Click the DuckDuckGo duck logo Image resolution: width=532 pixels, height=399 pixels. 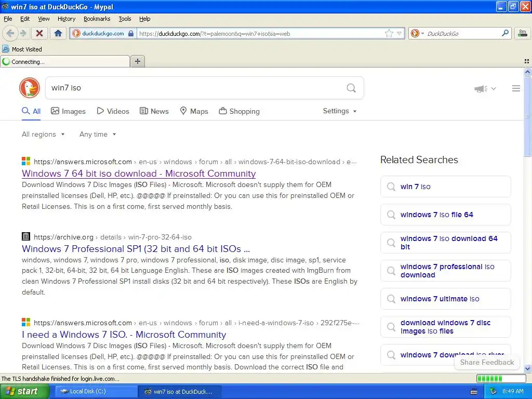(30, 88)
